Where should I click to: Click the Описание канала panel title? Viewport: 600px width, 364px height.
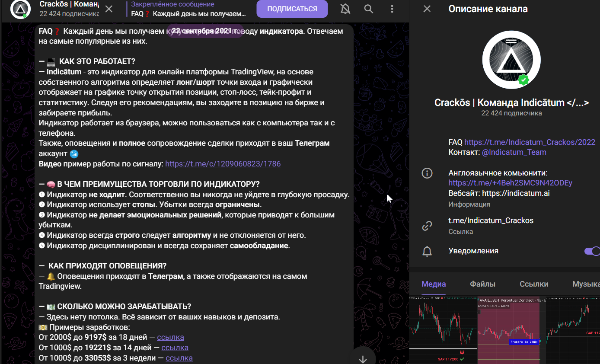[x=488, y=9]
